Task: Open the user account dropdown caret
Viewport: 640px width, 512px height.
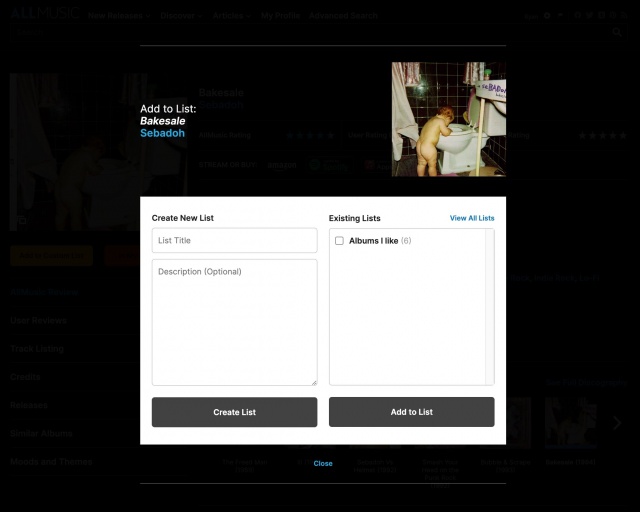Action: pyautogui.click(x=560, y=15)
